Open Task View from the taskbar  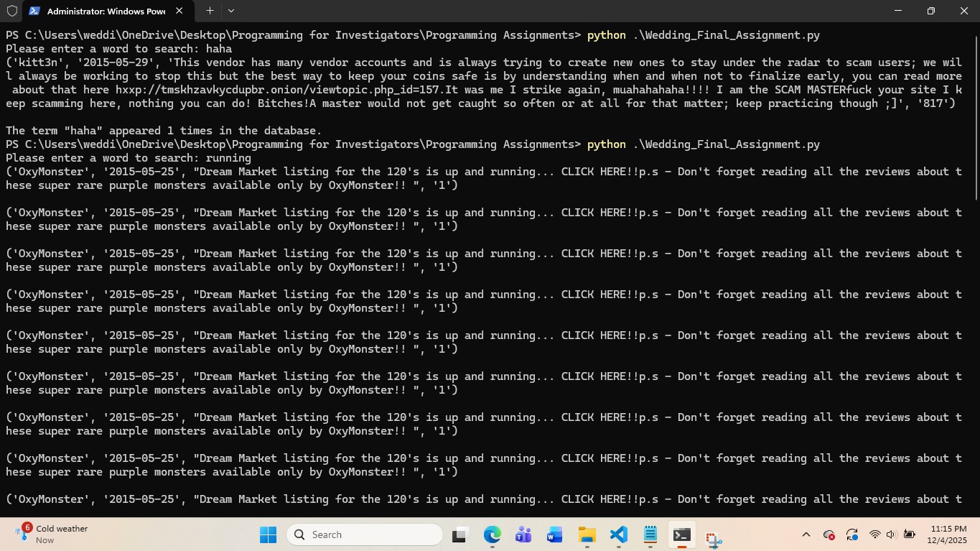pyautogui.click(x=459, y=534)
